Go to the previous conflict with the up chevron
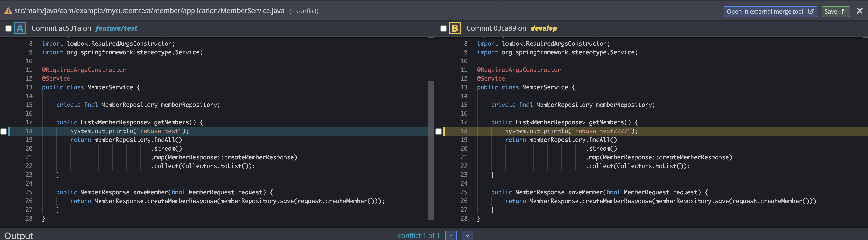 [451, 235]
